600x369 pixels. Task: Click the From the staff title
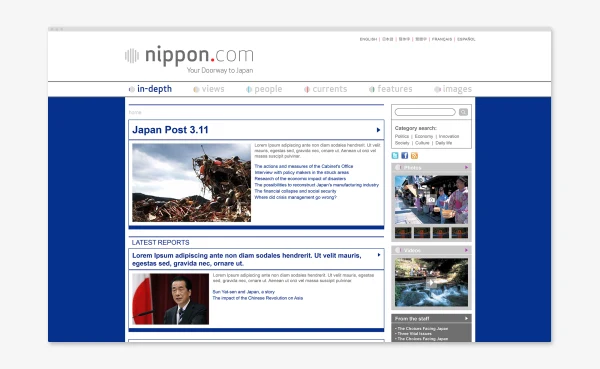click(x=412, y=318)
